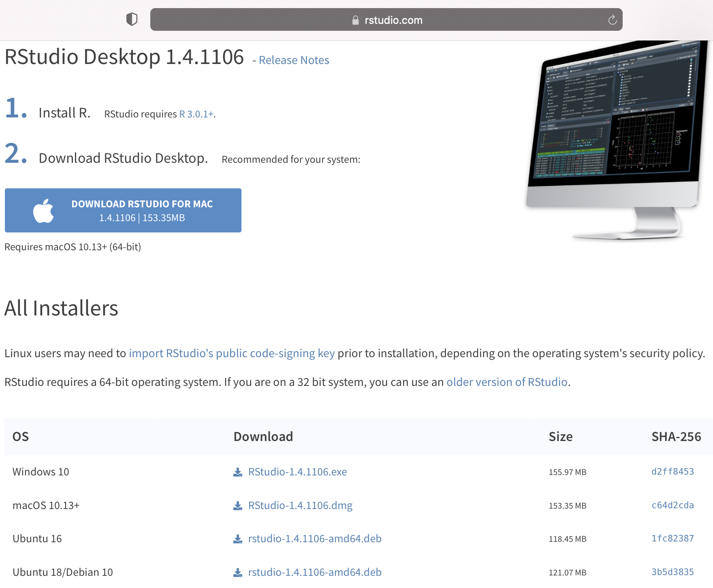Screen dimensions: 713x588
Task: Click download icon in Ubuntu 16 row
Action: click(x=238, y=539)
